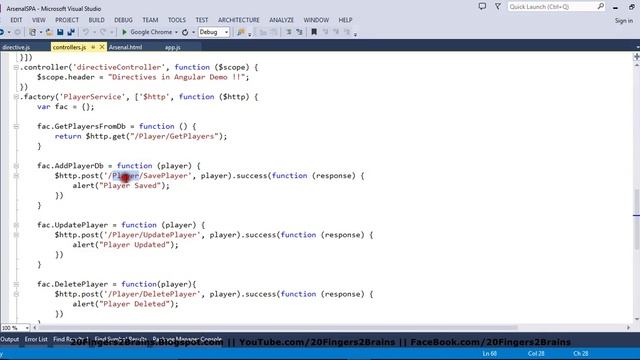Click the Undo arrow icon

click(x=86, y=32)
